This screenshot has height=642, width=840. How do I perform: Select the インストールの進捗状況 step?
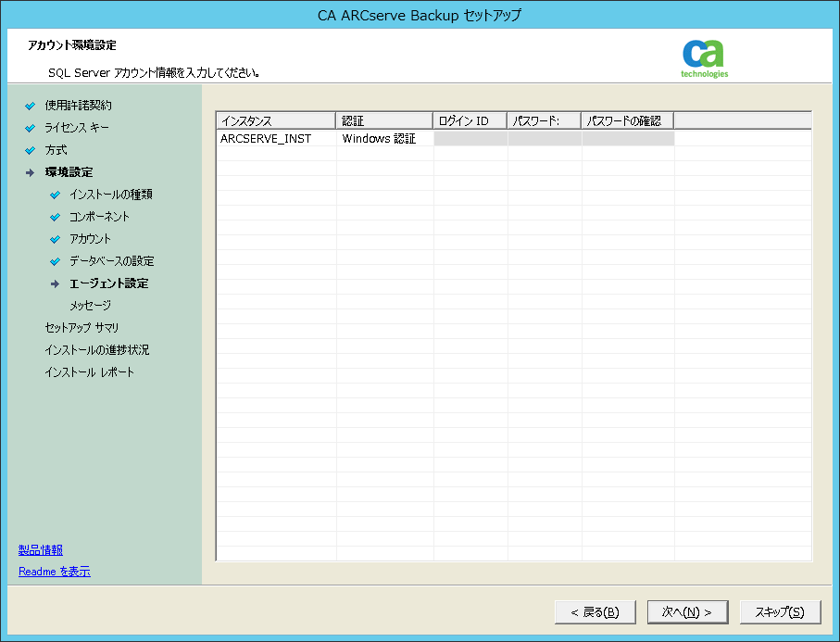coord(97,350)
